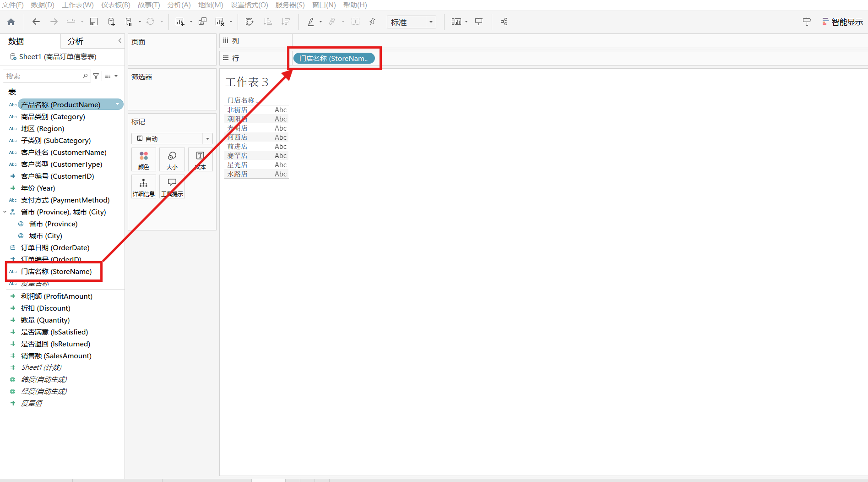Click the field search box
This screenshot has height=482, width=868.
(x=43, y=76)
